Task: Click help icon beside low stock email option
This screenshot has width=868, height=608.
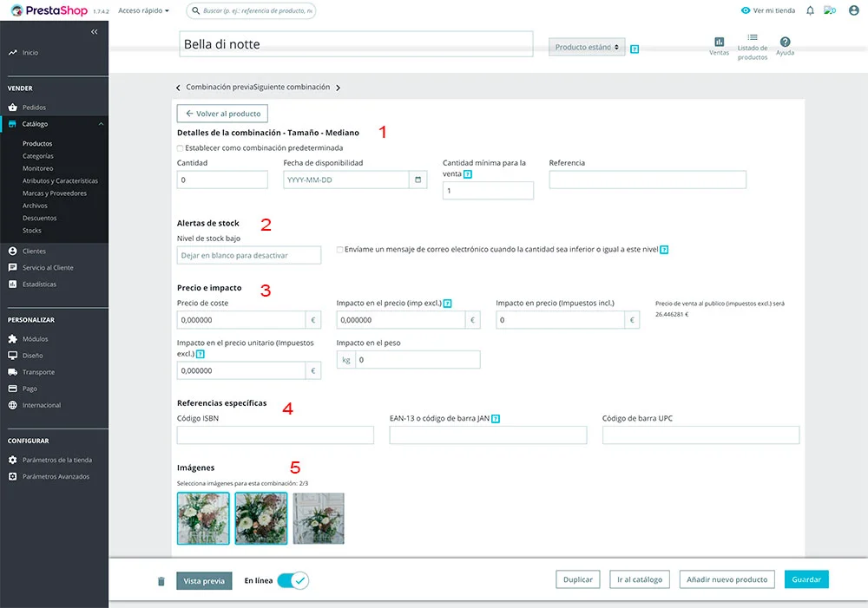Action: click(664, 250)
